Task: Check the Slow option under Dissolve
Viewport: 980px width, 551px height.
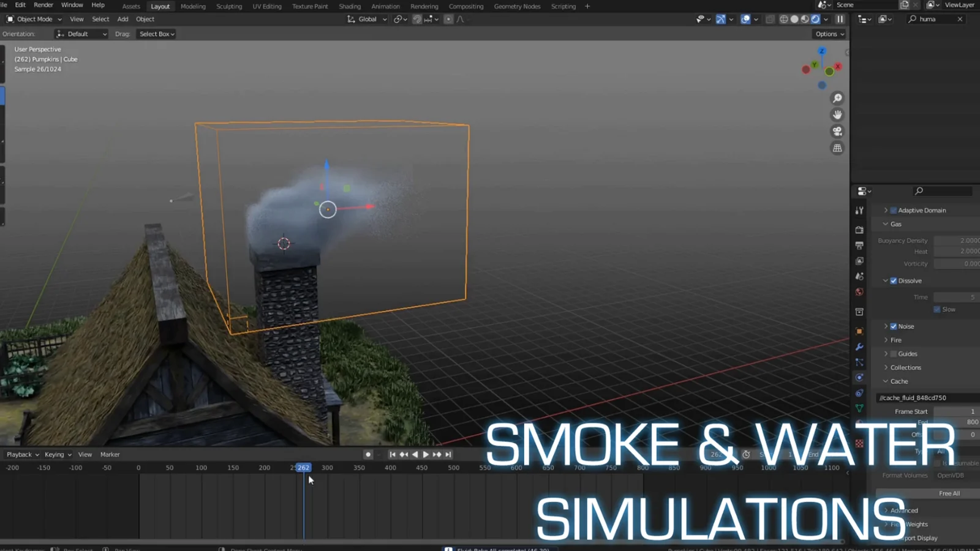Action: pyautogui.click(x=937, y=309)
